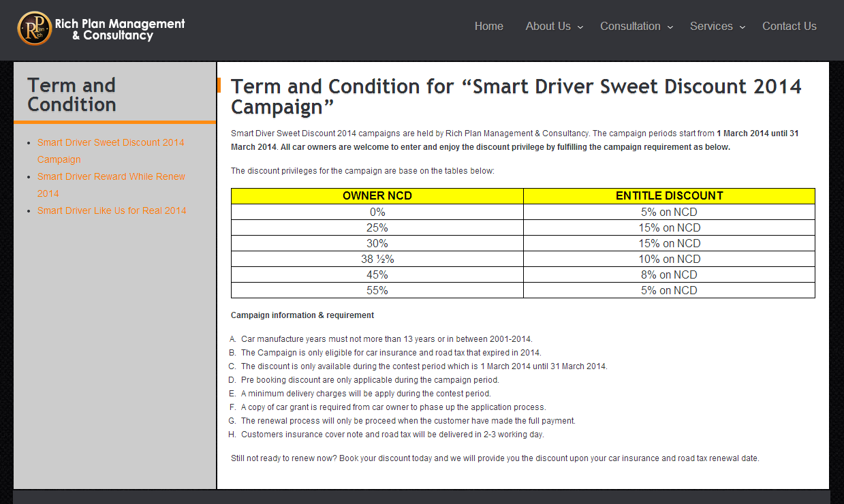The image size is (844, 504).
Task: Click requirement A about car manufacture years
Action: point(386,339)
